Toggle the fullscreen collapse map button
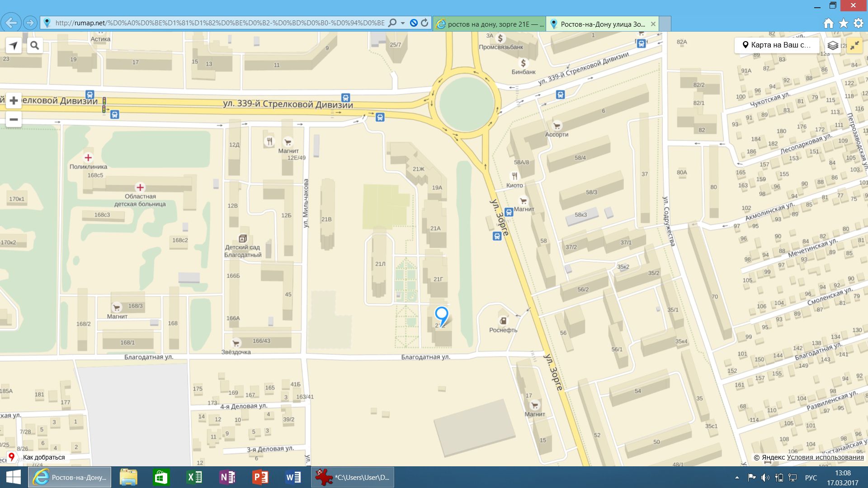The image size is (868, 488). click(854, 46)
